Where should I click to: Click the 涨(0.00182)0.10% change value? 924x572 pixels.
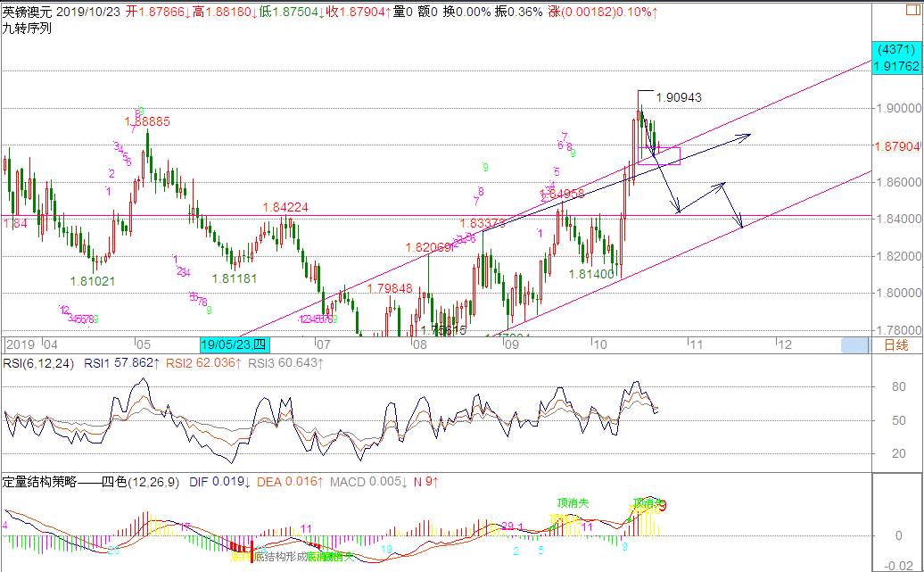point(604,12)
